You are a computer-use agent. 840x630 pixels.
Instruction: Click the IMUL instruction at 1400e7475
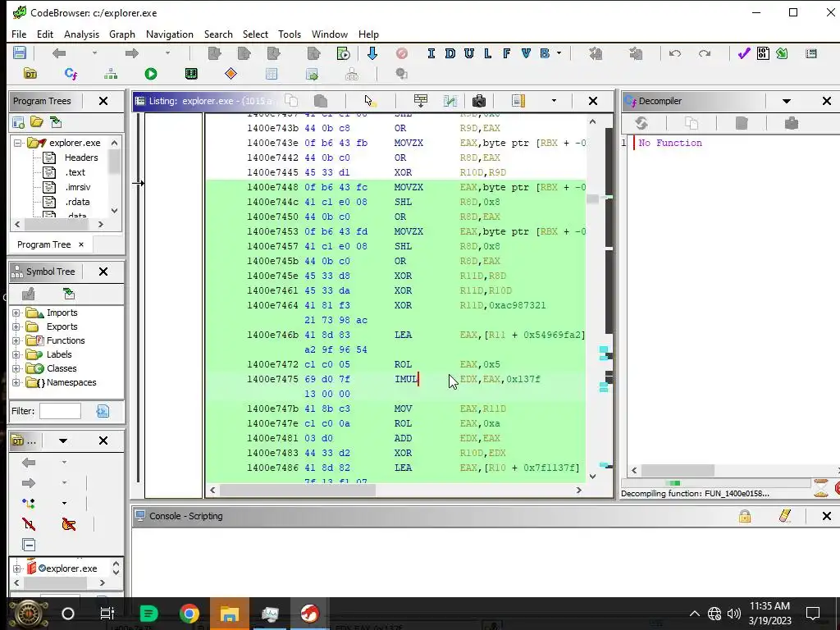(405, 379)
